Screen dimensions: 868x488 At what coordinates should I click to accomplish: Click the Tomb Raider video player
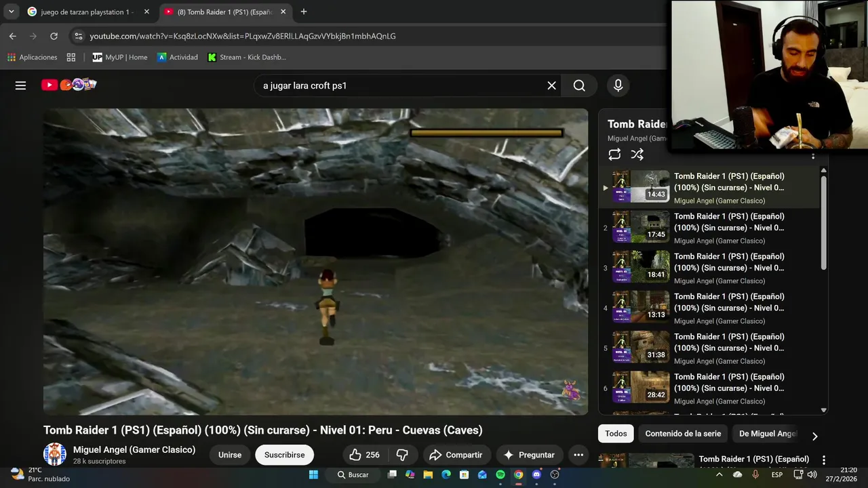click(x=315, y=262)
